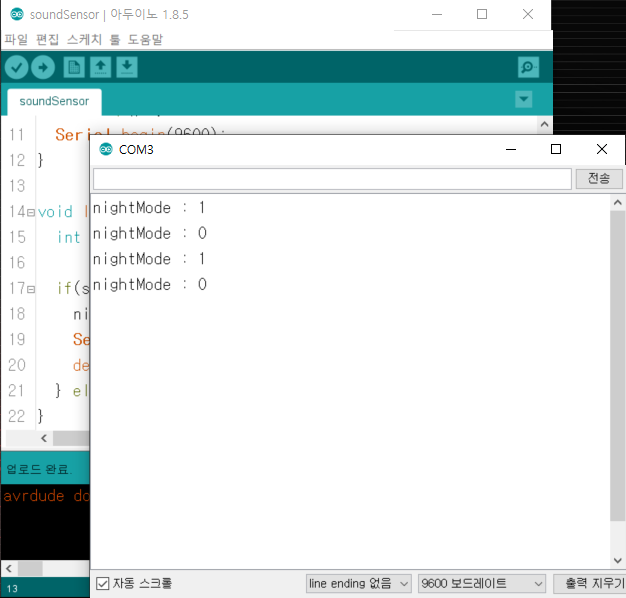Image resolution: width=626 pixels, height=598 pixels.
Task: Click the Upload arrow icon
Action: pyautogui.click(x=43, y=67)
